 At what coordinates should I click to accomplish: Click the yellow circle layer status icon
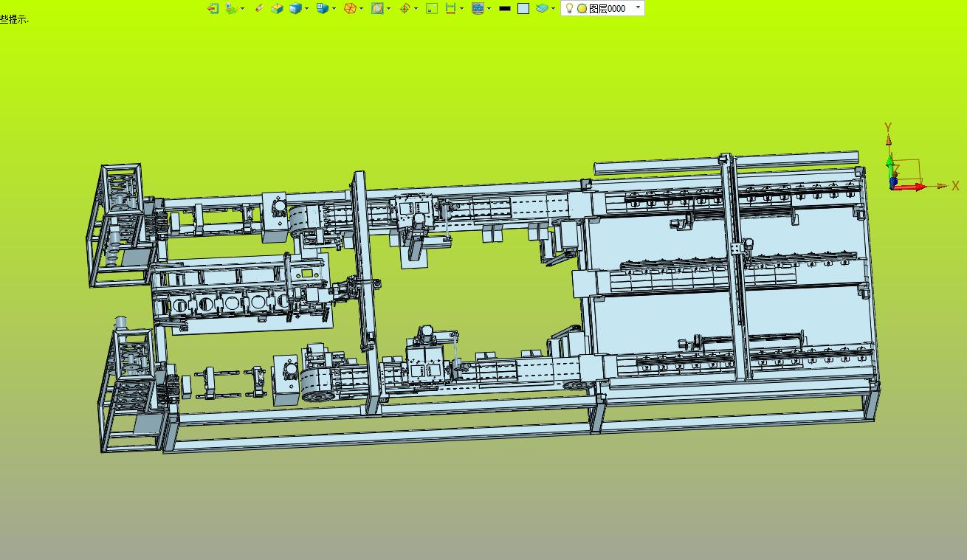pos(582,9)
